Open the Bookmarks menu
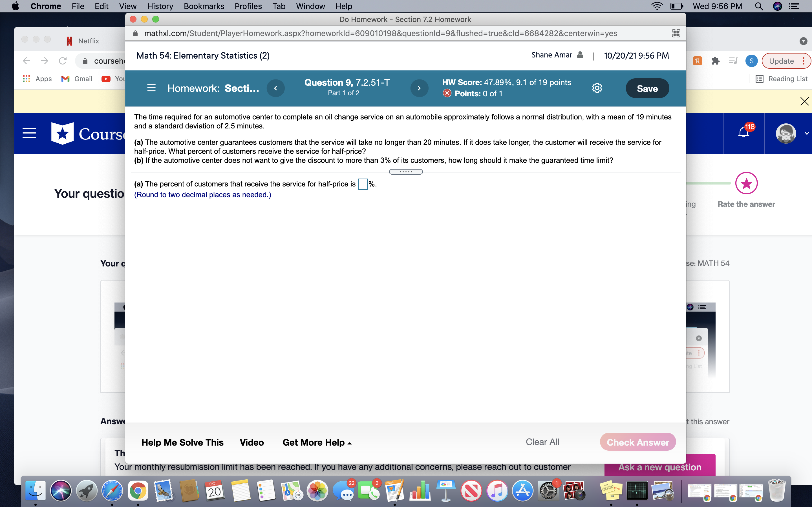The width and height of the screenshot is (812, 507). click(204, 6)
